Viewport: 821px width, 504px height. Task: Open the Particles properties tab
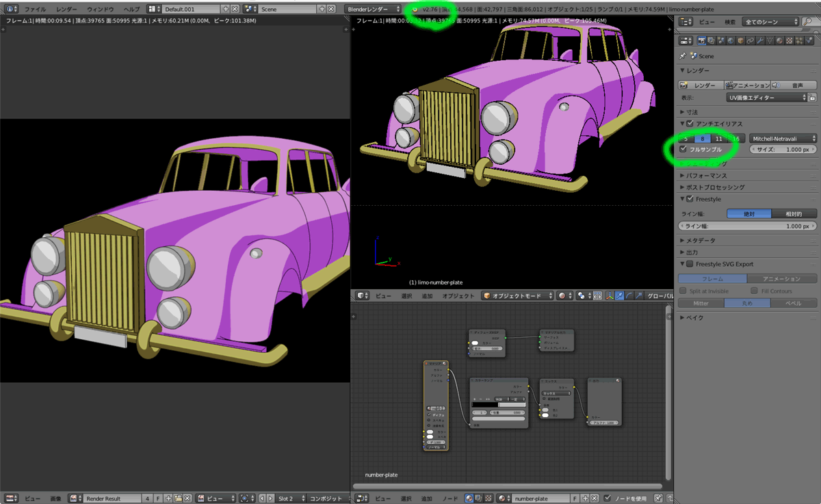point(800,40)
